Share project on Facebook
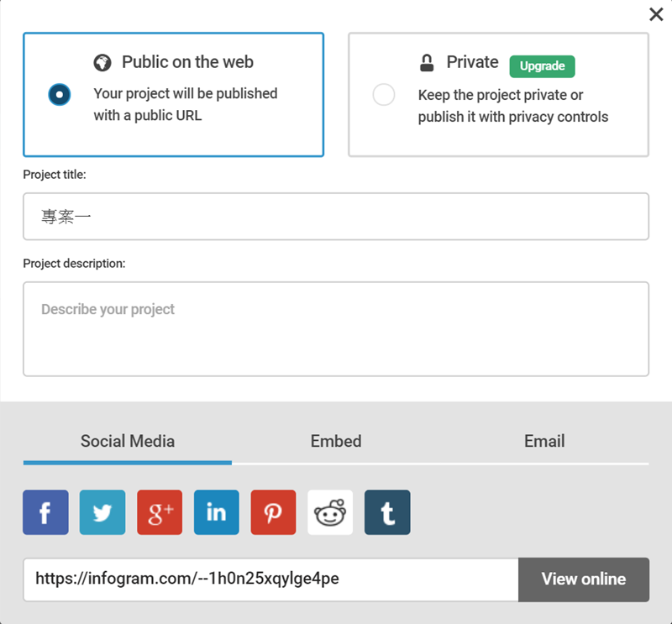The height and width of the screenshot is (624, 672). click(x=45, y=512)
